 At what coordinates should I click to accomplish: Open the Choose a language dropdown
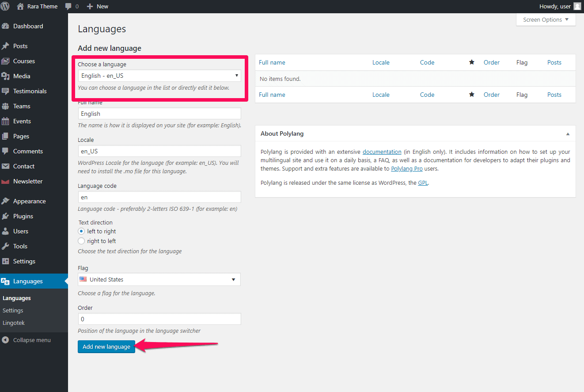tap(159, 76)
